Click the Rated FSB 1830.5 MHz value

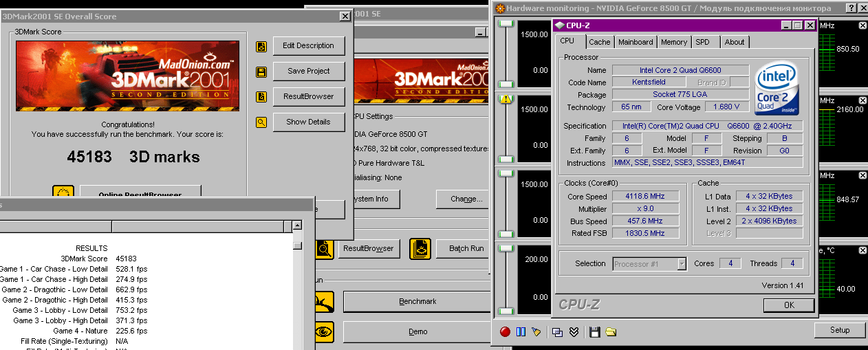click(644, 233)
